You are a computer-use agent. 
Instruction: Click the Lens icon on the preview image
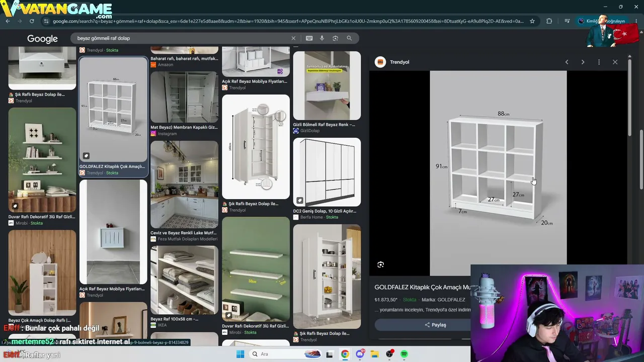coord(381,264)
